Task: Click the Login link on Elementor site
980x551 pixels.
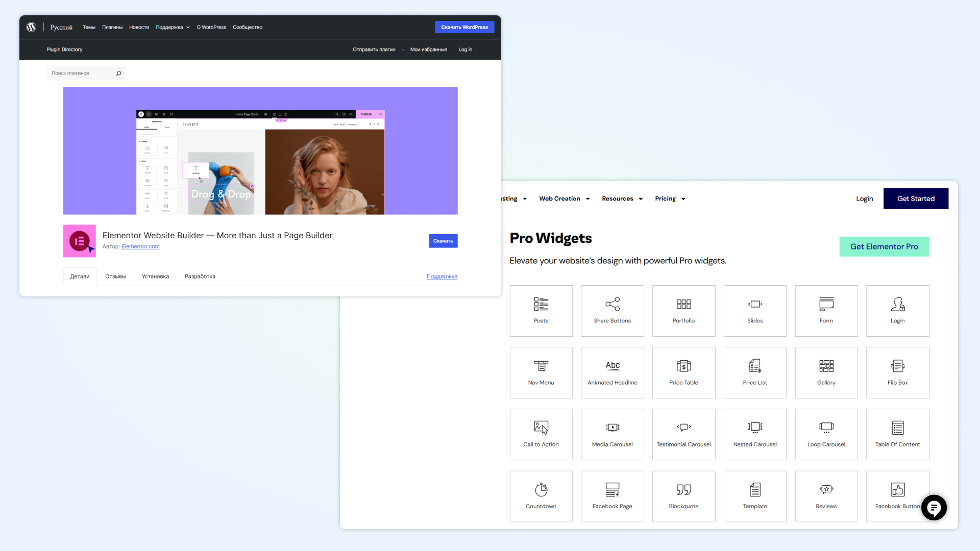Action: pos(864,199)
